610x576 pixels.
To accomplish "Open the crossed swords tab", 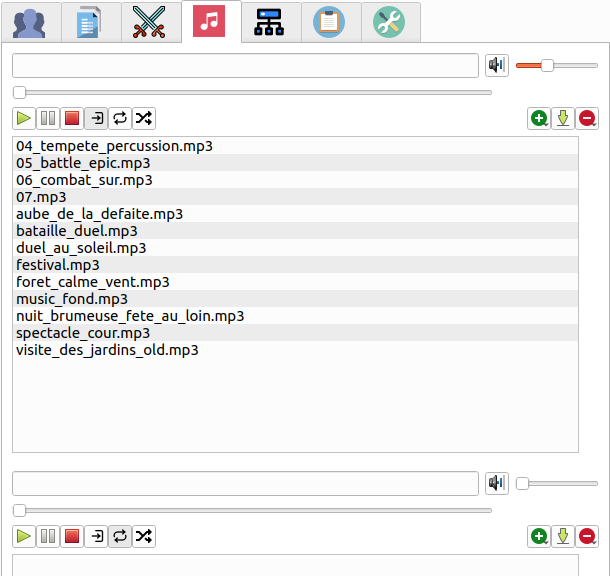I will click(x=150, y=22).
